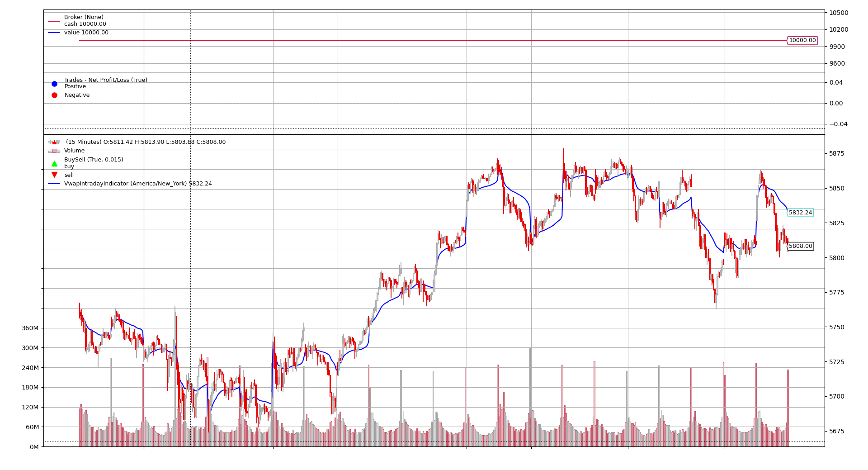Select the 15 Minutes OHLC legend text
This screenshot has width=868, height=470.
(x=146, y=142)
